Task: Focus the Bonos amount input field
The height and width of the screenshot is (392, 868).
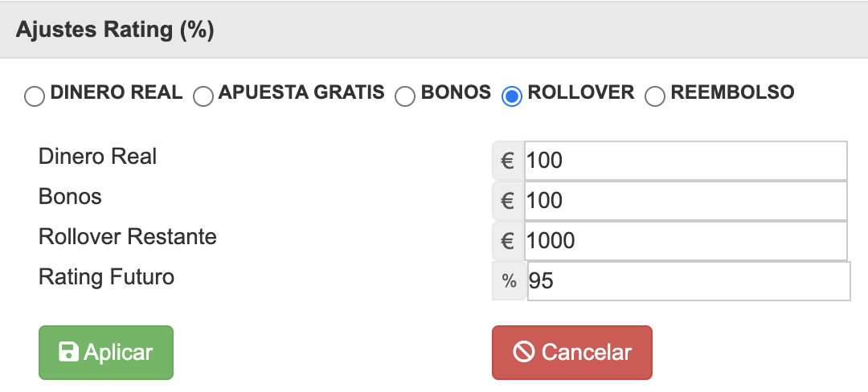Action: click(x=686, y=201)
